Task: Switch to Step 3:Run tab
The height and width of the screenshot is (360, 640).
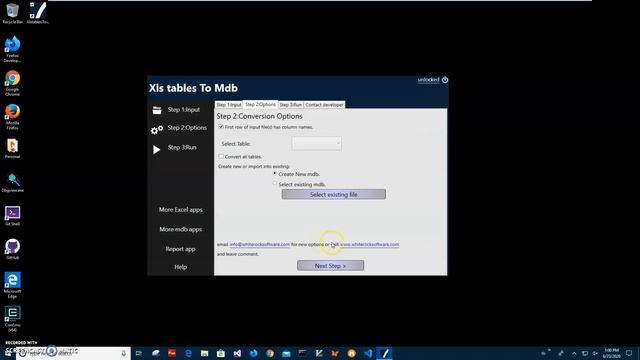Action: pyautogui.click(x=291, y=105)
